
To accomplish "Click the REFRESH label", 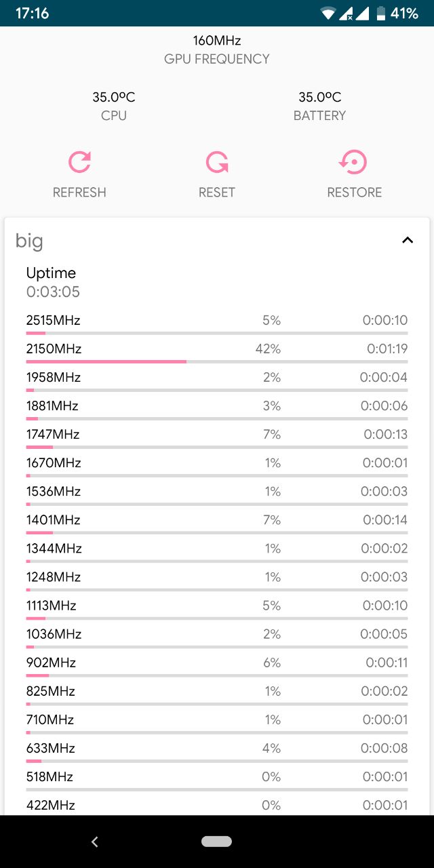I will (x=79, y=193).
